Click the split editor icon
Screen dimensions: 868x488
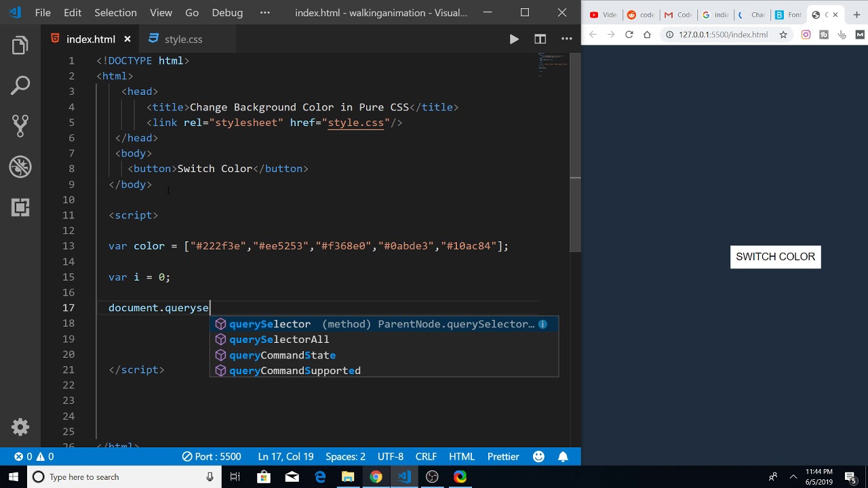point(540,39)
